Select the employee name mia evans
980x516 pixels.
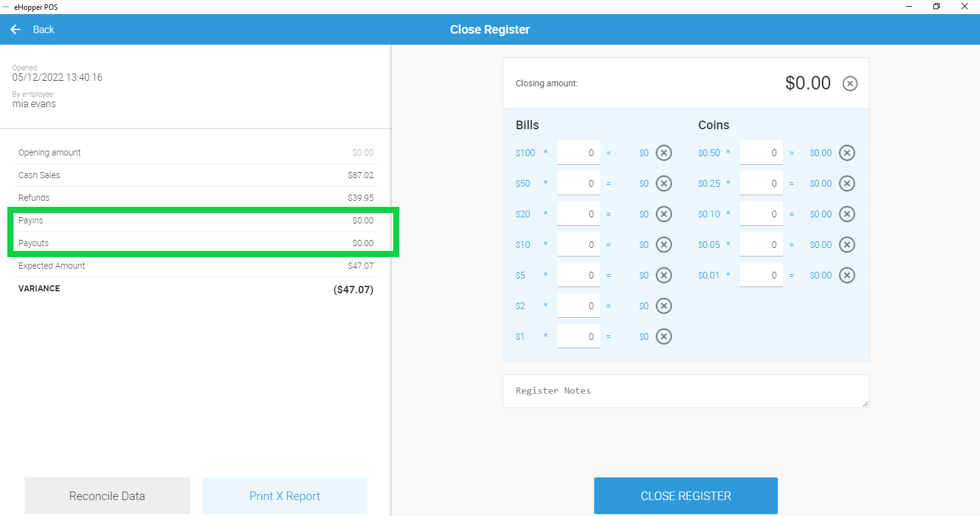[34, 104]
